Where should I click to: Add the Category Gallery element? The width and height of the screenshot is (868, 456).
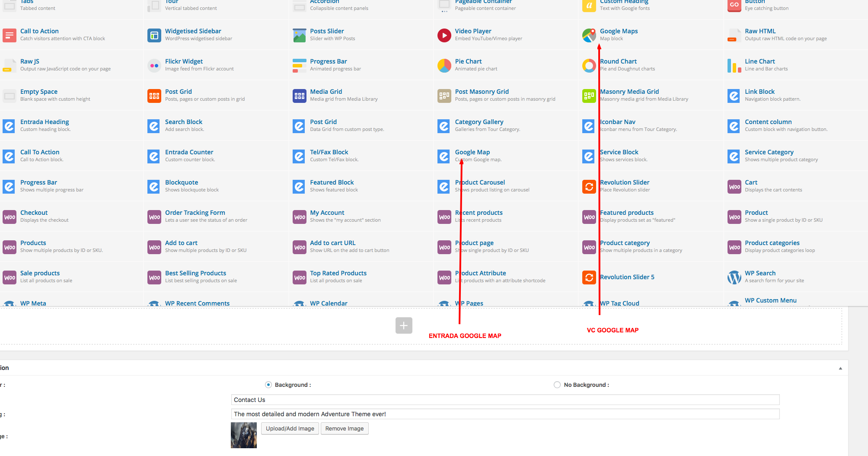coord(506,125)
